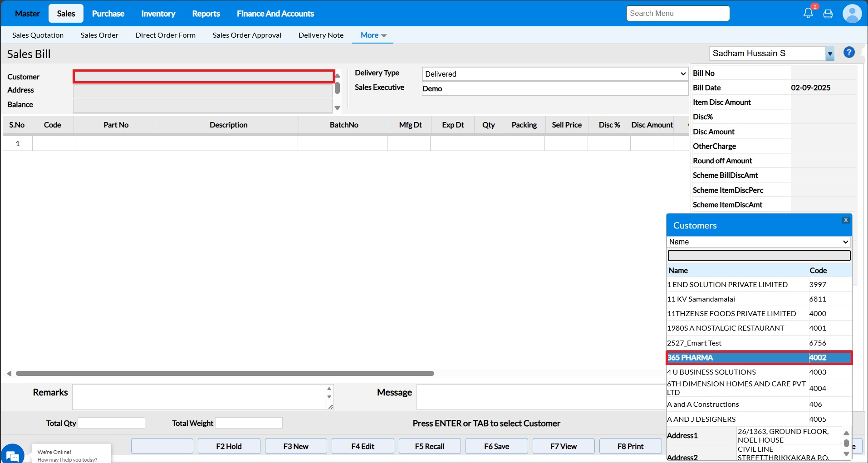Click the Remarks text area
868x463 pixels.
pyautogui.click(x=200, y=397)
